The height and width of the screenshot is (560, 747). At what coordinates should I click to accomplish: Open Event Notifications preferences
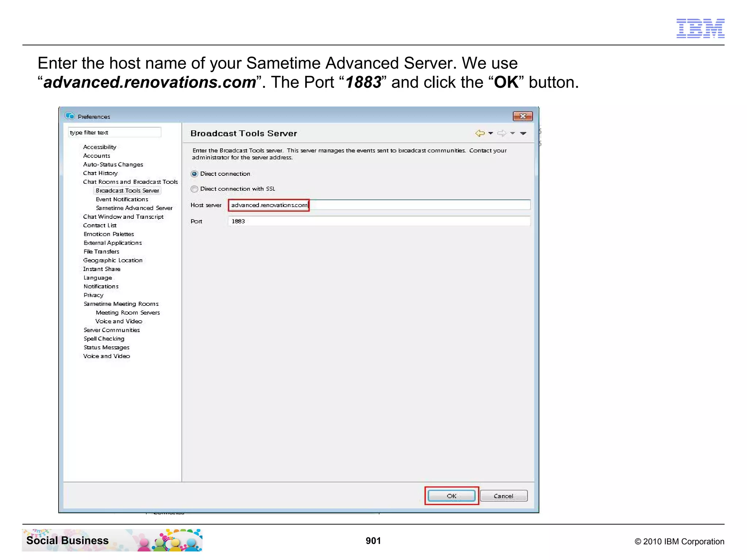[122, 199]
